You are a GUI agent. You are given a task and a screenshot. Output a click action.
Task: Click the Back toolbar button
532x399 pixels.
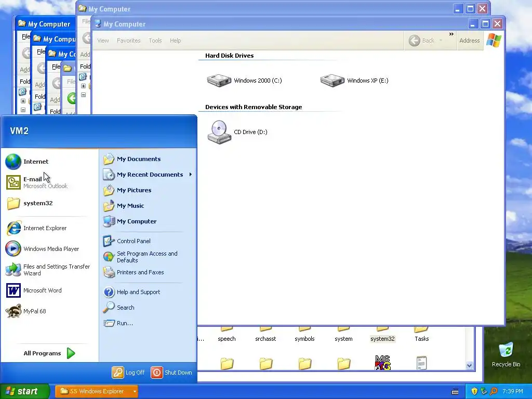coord(421,41)
